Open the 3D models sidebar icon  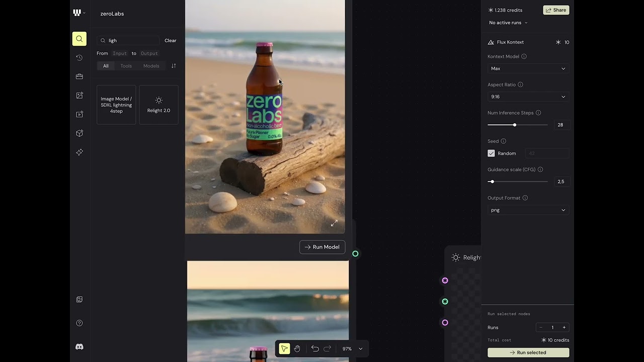click(x=79, y=133)
